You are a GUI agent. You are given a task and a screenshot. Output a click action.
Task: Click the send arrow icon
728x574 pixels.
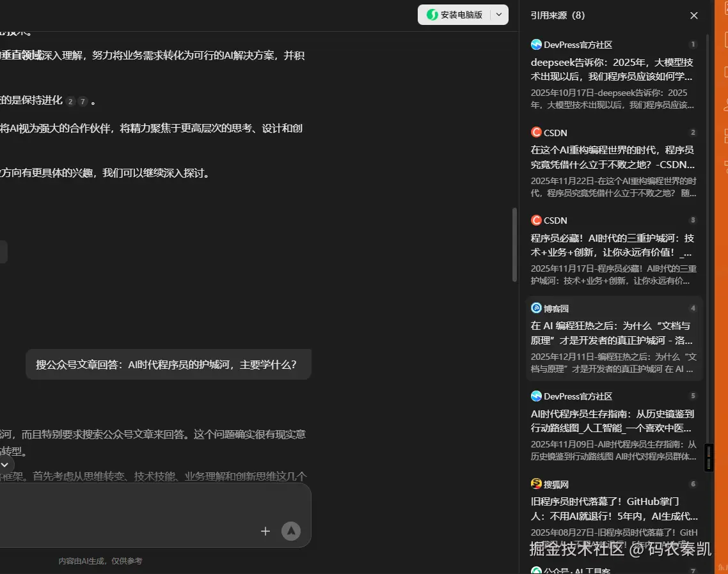pyautogui.click(x=291, y=531)
